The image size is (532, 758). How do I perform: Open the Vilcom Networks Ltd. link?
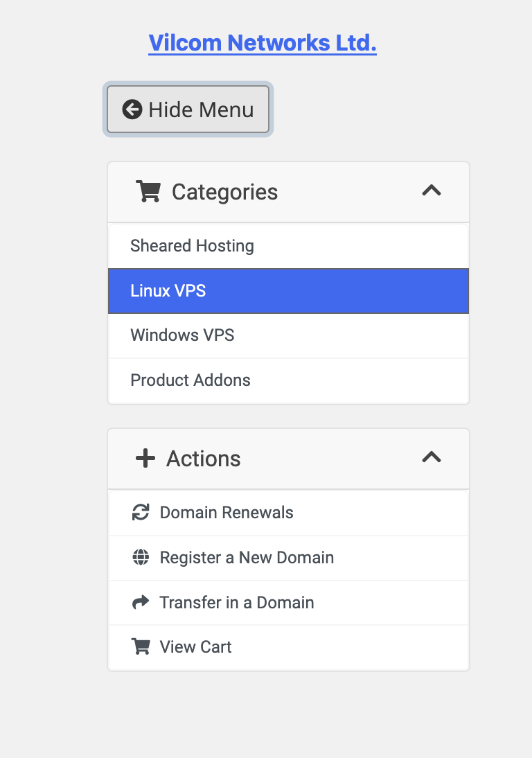pos(263,43)
